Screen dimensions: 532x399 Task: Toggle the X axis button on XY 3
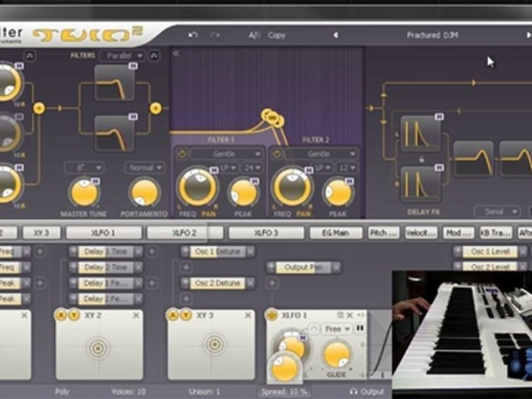click(x=173, y=315)
